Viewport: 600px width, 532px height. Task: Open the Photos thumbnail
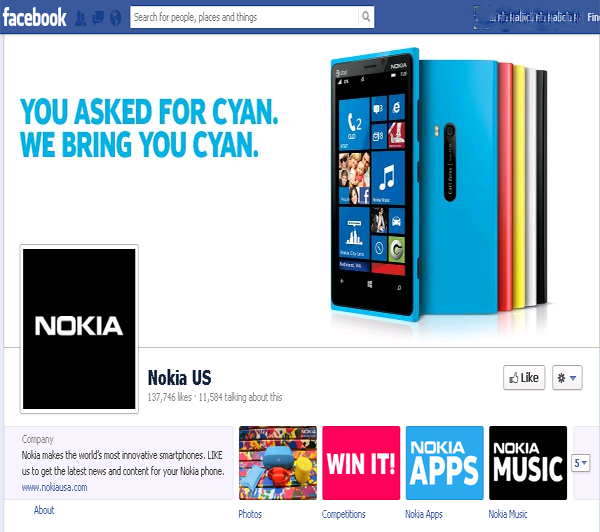(x=278, y=463)
